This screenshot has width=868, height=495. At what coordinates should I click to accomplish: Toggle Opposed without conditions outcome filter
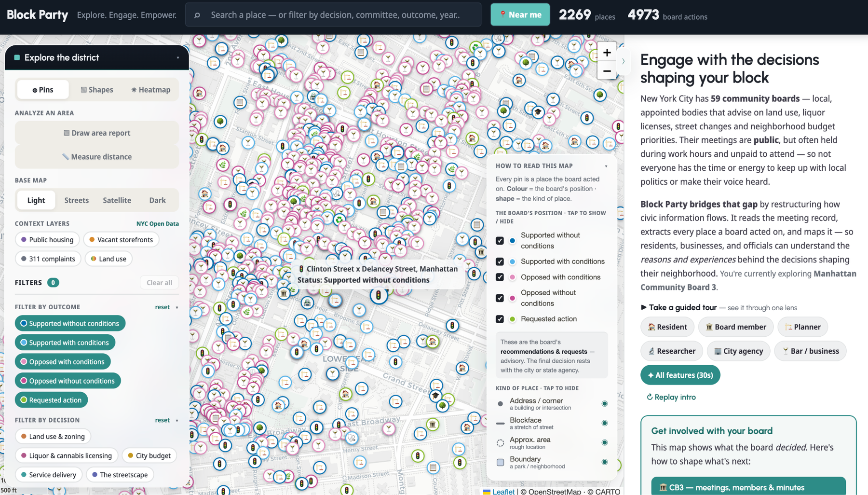pyautogui.click(x=68, y=381)
